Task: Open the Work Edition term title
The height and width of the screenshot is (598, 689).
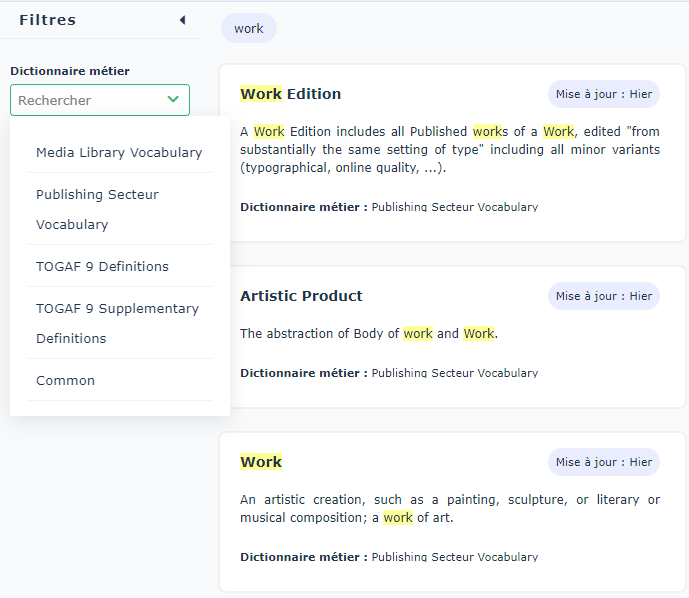Action: tap(290, 94)
